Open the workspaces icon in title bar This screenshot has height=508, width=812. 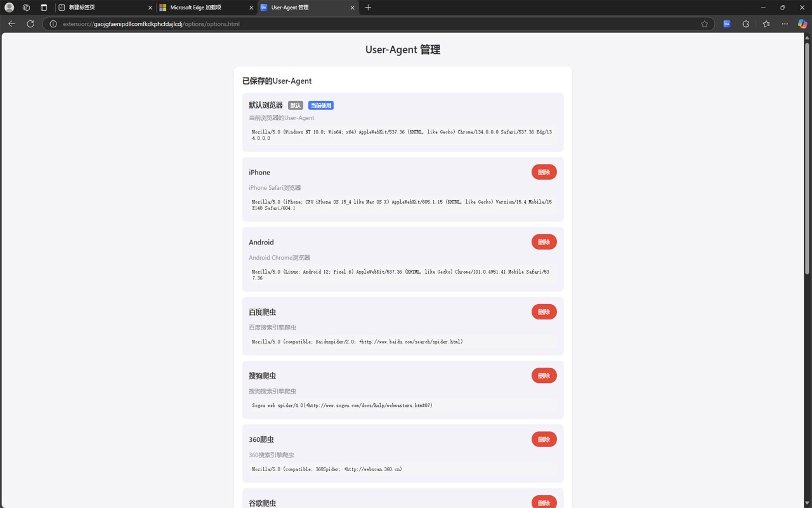point(26,8)
